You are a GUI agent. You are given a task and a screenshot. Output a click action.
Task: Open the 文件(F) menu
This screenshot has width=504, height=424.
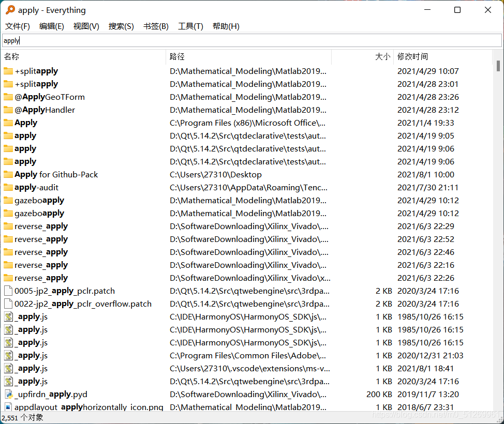coord(18,26)
